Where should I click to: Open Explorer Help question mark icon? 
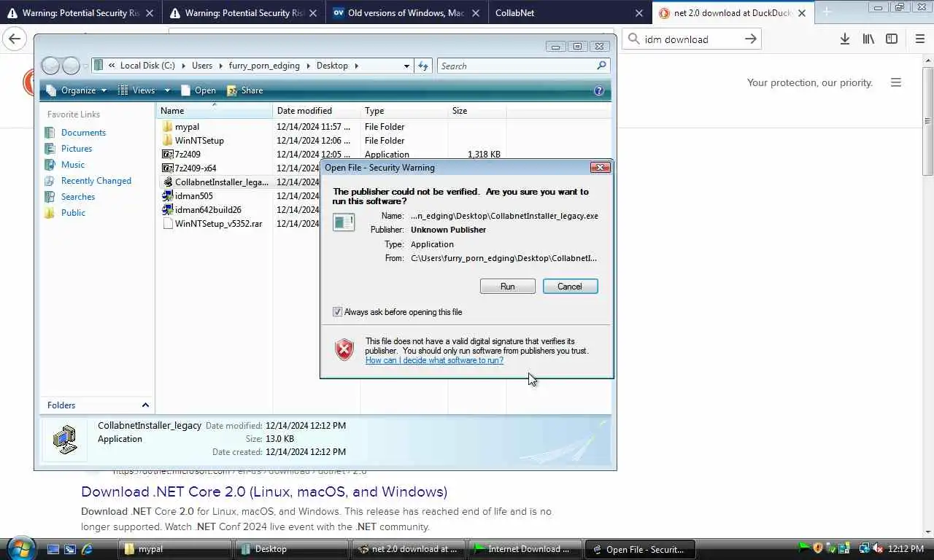[599, 90]
